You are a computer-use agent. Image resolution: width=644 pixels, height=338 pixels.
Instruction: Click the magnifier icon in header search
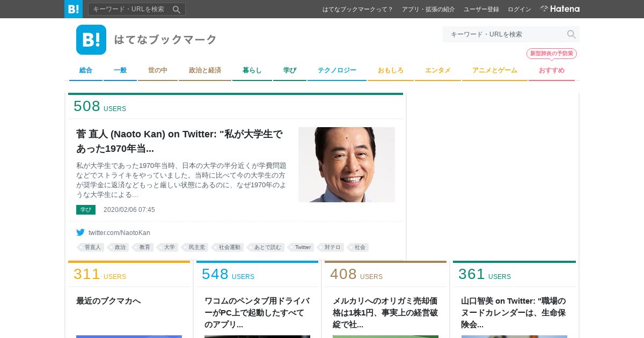tap(572, 34)
